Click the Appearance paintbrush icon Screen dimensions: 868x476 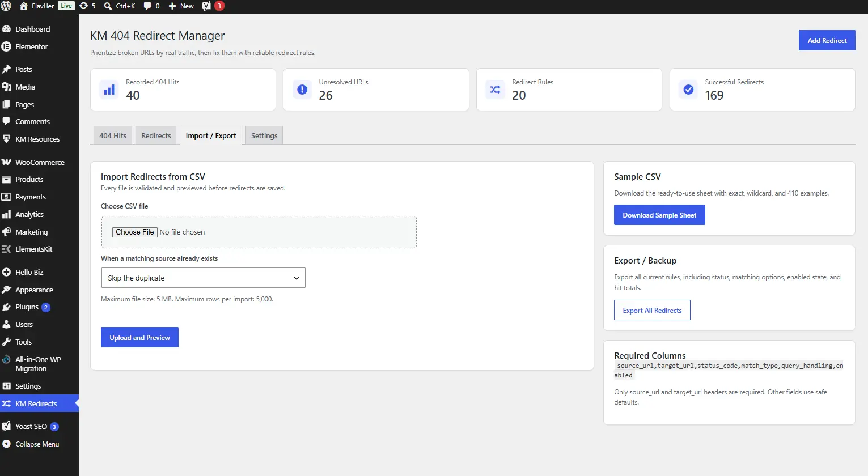(7, 290)
